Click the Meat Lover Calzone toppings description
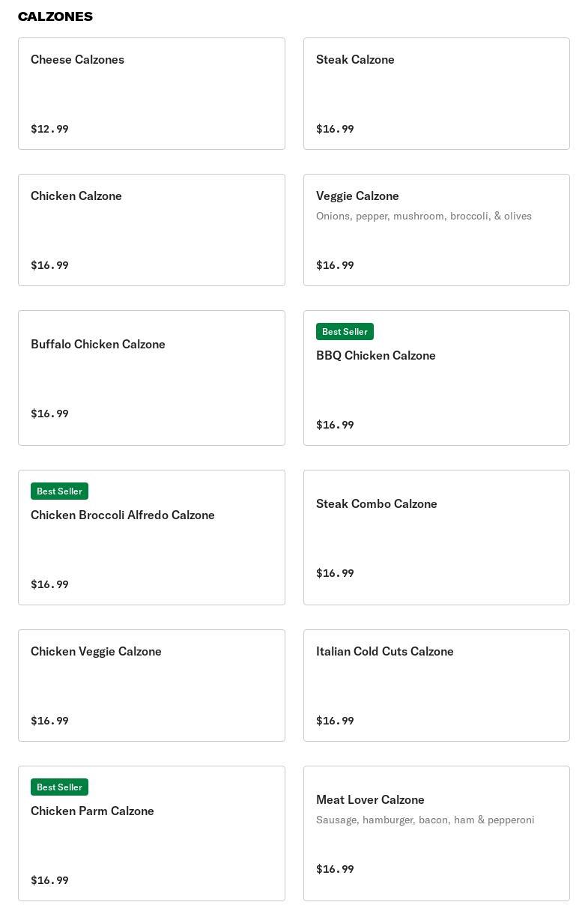This screenshot has width=588, height=905. [x=425, y=820]
